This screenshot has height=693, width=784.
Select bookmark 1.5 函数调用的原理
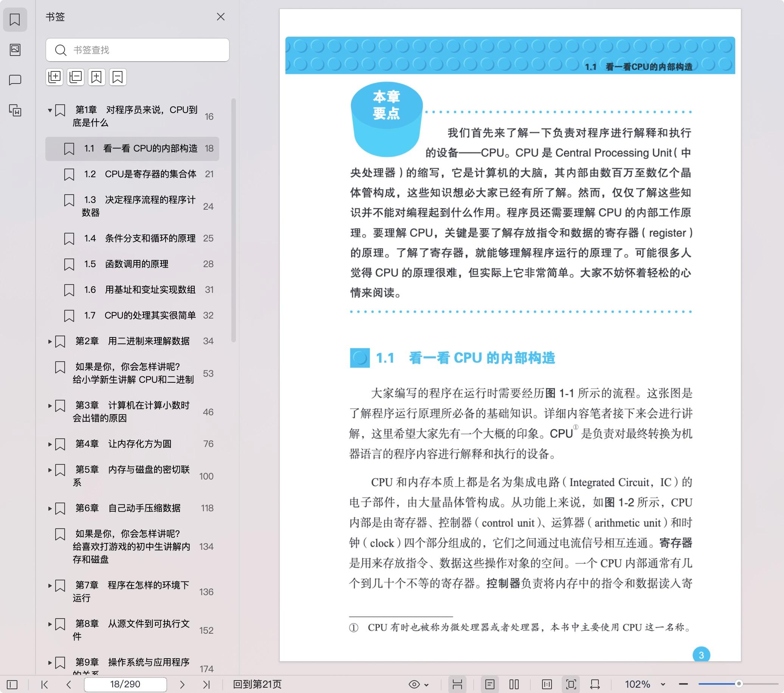click(132, 264)
